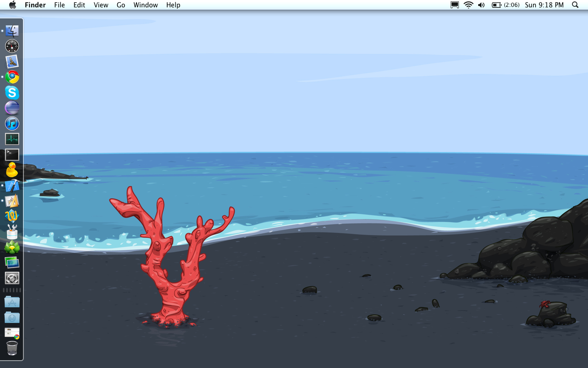Open Interface Builder ruler icon
This screenshot has height=368, width=588.
(x=12, y=201)
